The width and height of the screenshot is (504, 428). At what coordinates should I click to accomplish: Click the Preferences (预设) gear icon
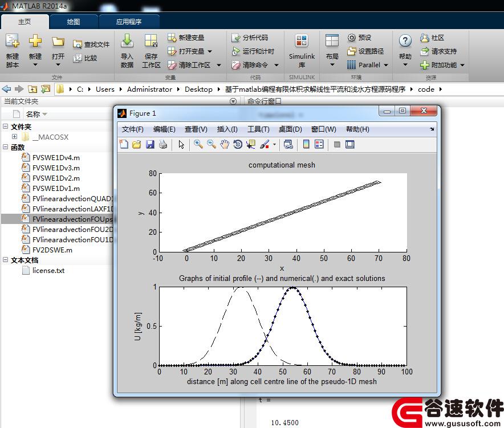[352, 38]
